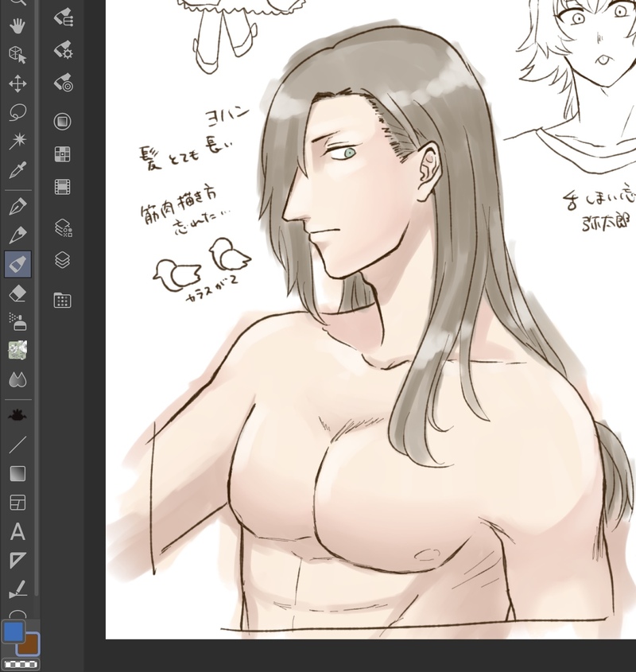Open the Color Wheel palette icon

[62, 122]
